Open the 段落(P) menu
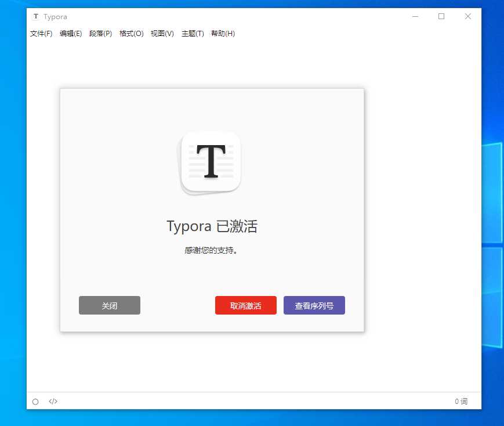This screenshot has width=504, height=426. (100, 34)
